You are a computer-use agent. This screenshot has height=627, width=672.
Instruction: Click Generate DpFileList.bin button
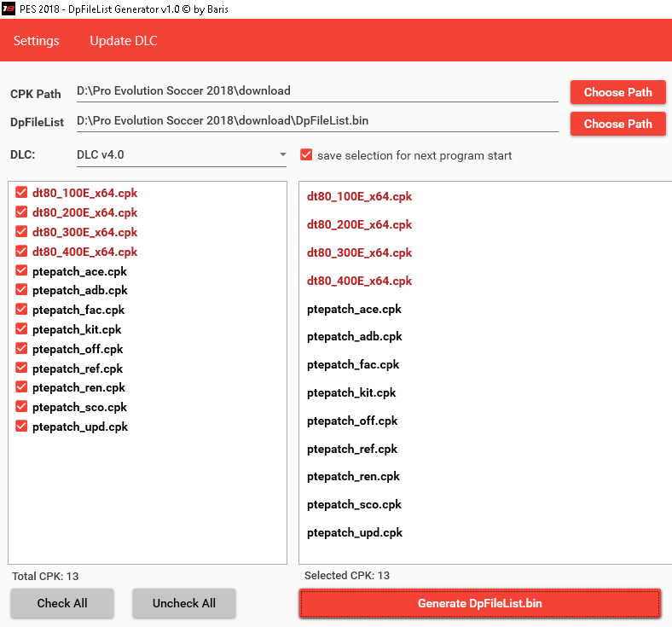click(480, 603)
